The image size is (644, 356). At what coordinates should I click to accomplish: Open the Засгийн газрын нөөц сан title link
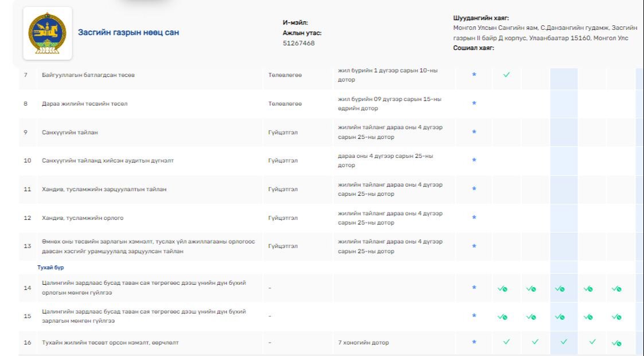[128, 33]
